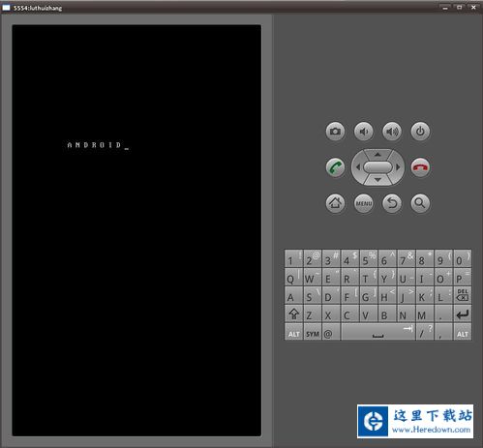Image resolution: width=483 pixels, height=448 pixels.
Task: Click the Z key
Action: pos(313,314)
